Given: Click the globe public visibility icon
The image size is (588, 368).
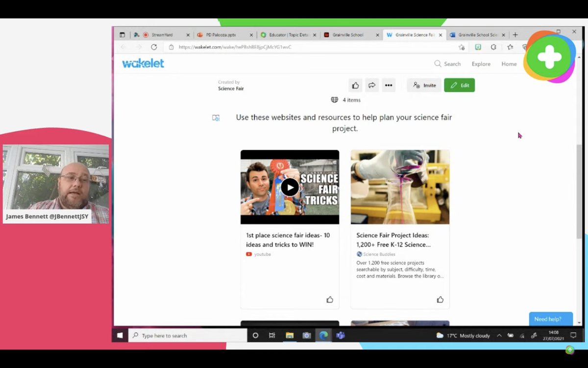Looking at the screenshot, I should [334, 100].
